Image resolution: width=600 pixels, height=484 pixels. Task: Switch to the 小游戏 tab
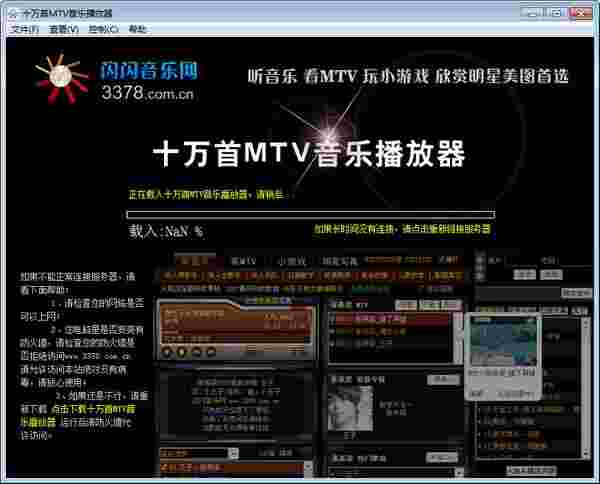click(x=292, y=262)
